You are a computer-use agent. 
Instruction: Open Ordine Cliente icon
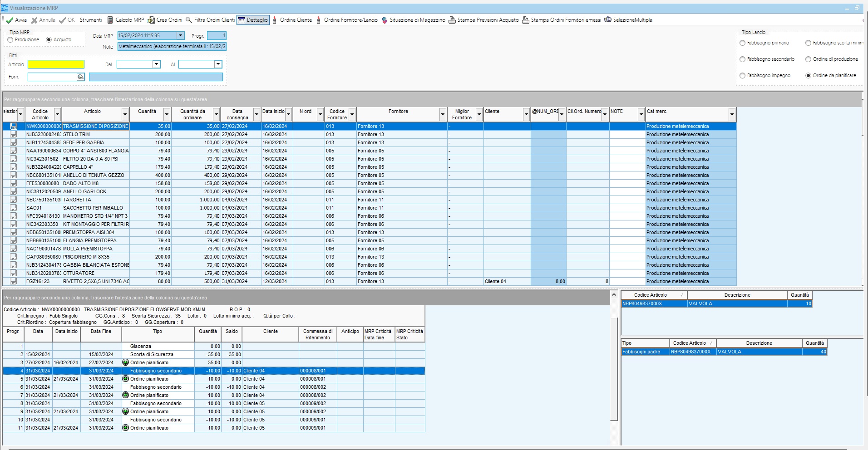coord(275,20)
